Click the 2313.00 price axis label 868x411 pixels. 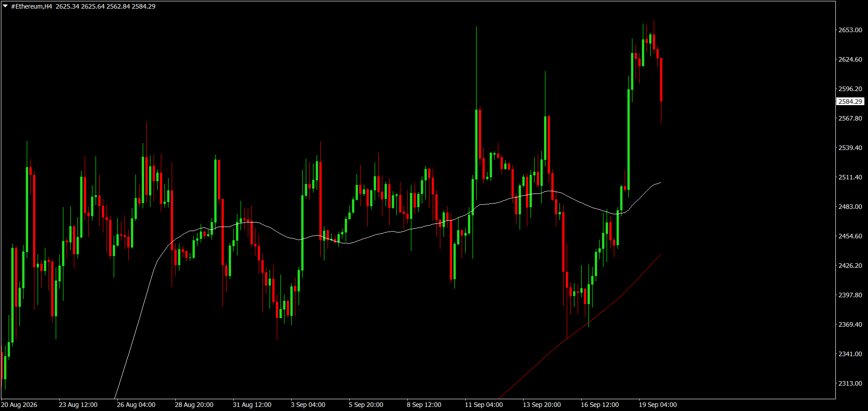click(850, 383)
